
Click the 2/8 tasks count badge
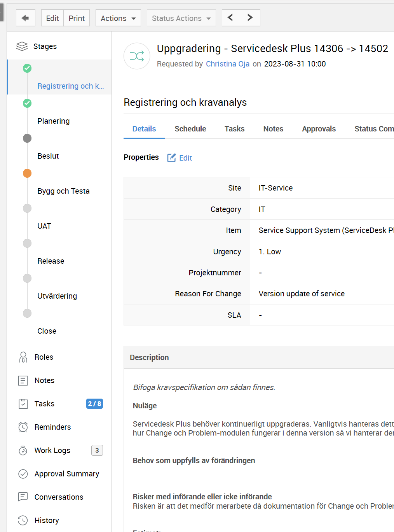click(x=94, y=404)
